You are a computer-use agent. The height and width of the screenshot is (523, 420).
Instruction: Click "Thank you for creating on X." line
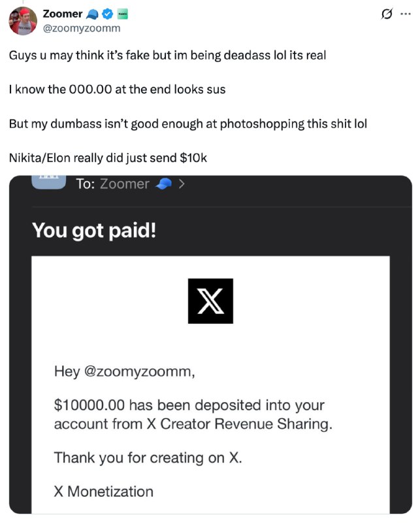(x=148, y=458)
